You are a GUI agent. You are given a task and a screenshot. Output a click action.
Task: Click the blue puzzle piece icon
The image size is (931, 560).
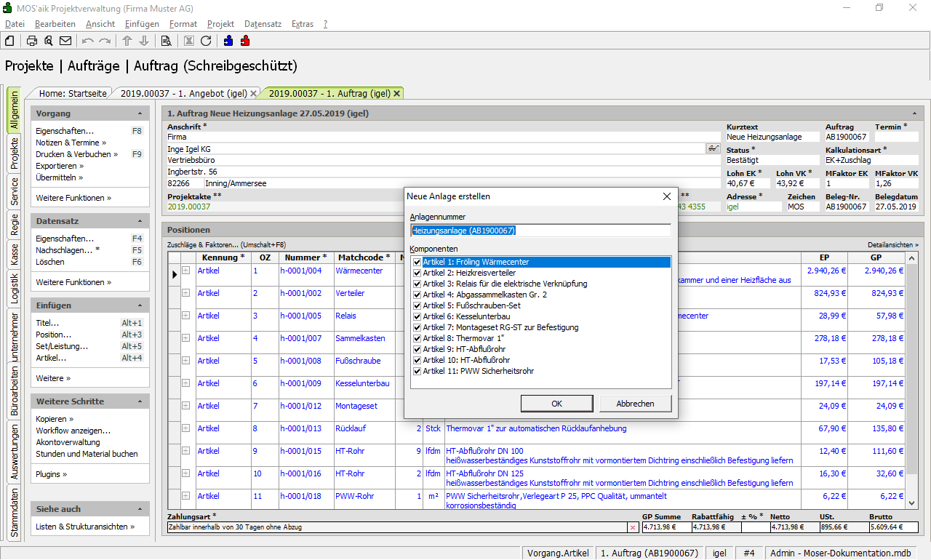click(x=228, y=41)
